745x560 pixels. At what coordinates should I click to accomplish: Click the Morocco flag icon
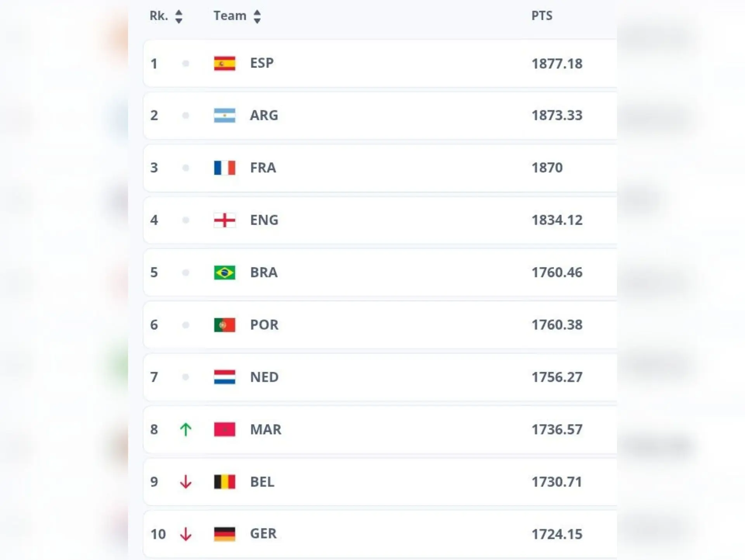click(x=224, y=429)
